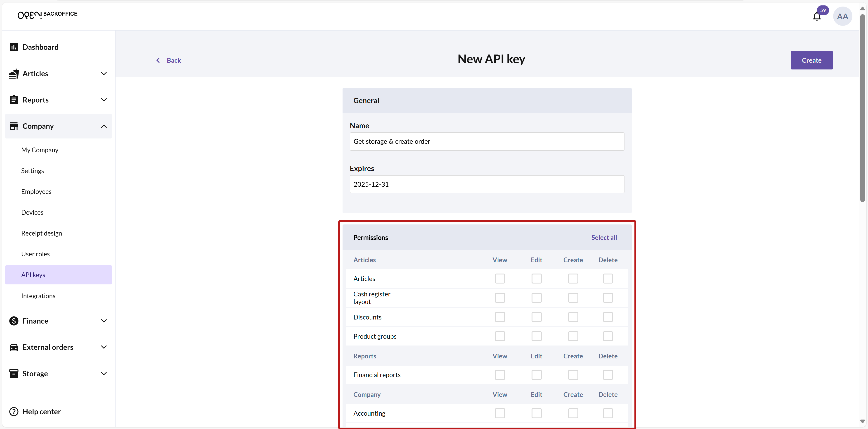Click the Finance dollar icon
This screenshot has width=868, height=429.
tap(14, 321)
